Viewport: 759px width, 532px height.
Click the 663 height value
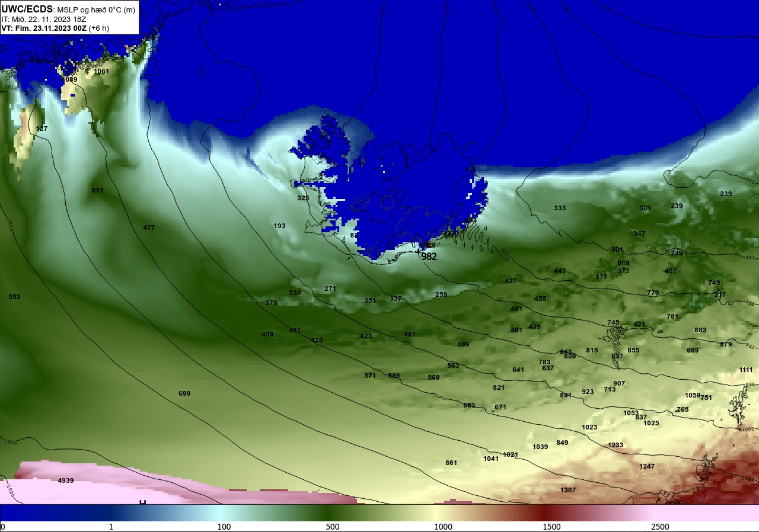pos(469,405)
